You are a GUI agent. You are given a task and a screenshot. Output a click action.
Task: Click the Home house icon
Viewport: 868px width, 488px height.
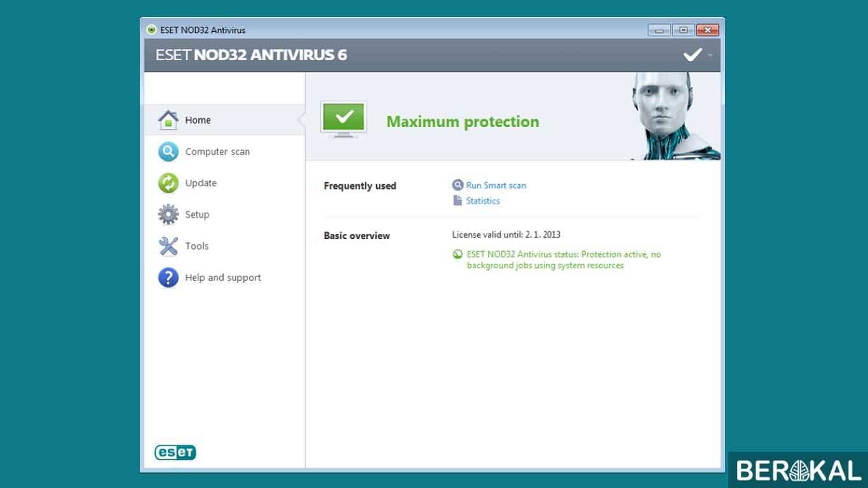(168, 119)
